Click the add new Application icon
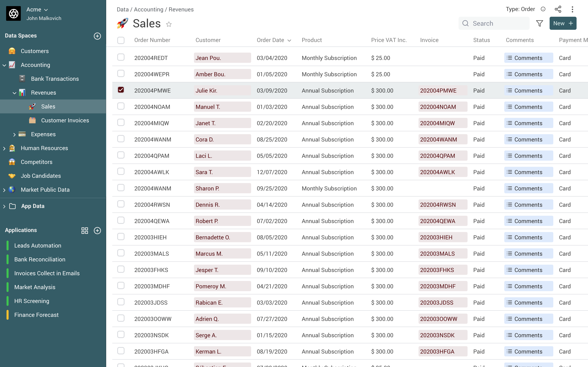This screenshot has width=588, height=367. (97, 230)
